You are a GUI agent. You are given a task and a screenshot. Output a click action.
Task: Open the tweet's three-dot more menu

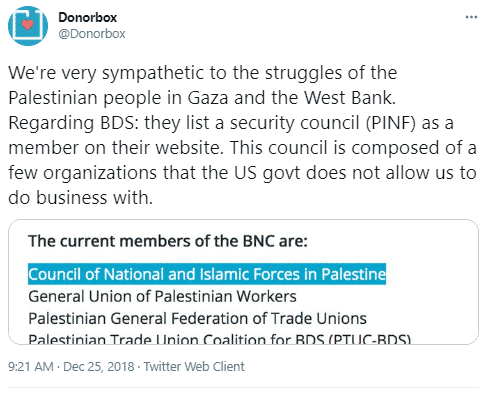coord(471,17)
